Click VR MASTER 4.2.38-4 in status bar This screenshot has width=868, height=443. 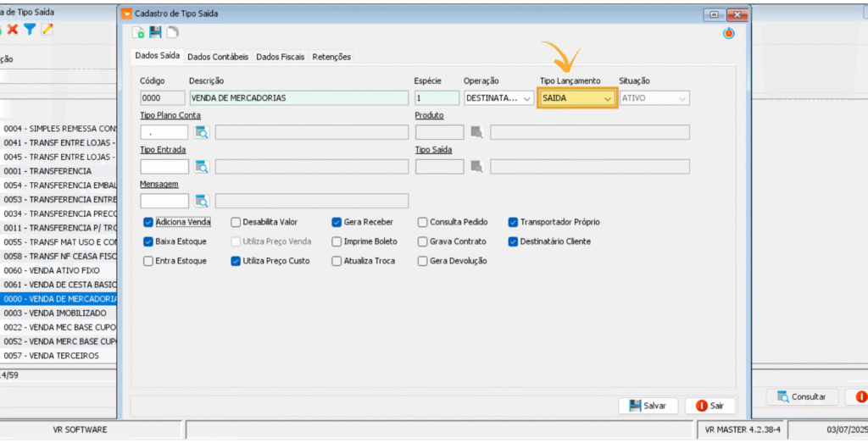[x=742, y=429]
